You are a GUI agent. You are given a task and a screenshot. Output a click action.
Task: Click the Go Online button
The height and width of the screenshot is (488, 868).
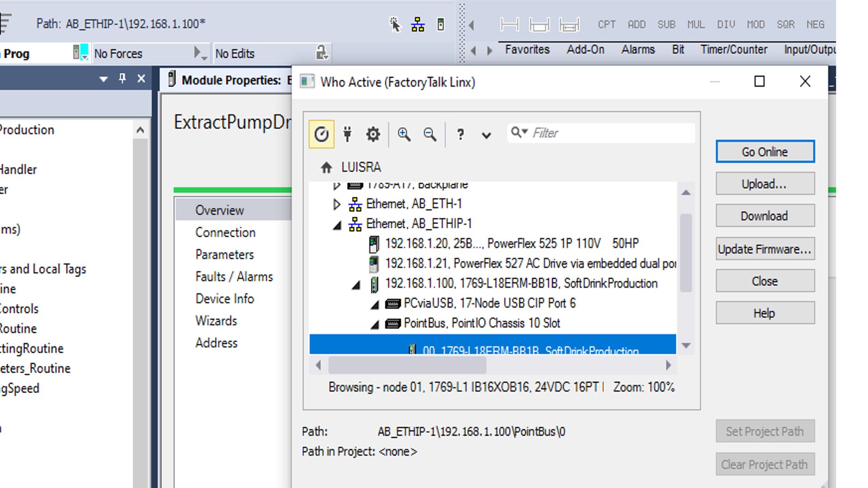coord(765,152)
